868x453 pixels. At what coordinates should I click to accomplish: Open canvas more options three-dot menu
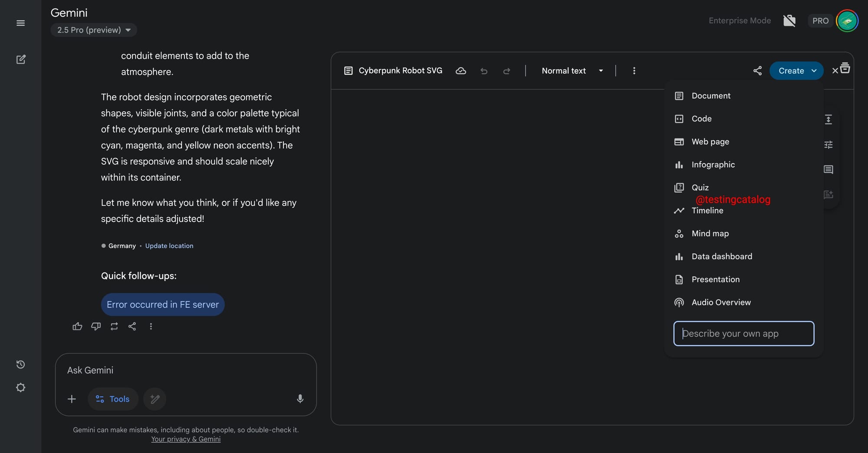tap(634, 71)
